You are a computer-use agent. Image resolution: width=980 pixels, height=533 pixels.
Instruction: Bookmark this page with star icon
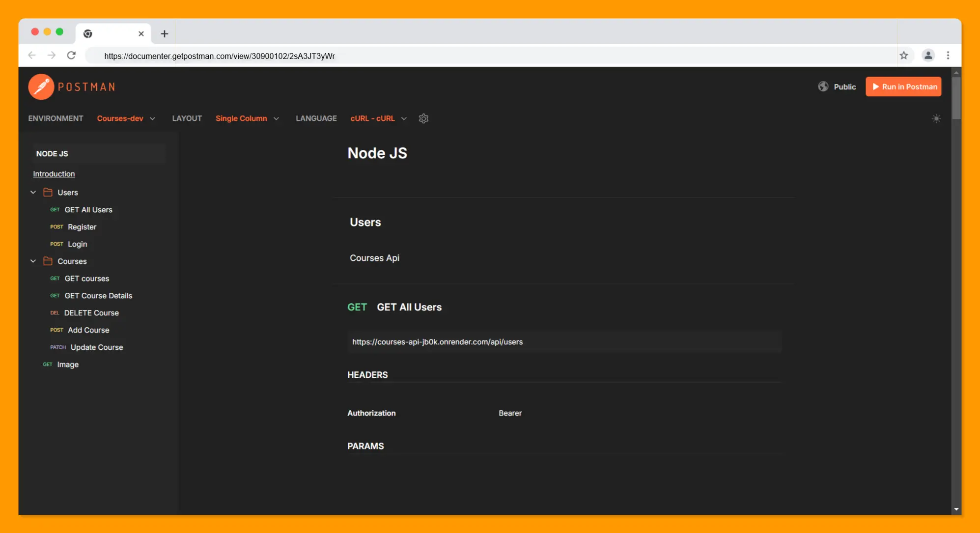point(904,56)
